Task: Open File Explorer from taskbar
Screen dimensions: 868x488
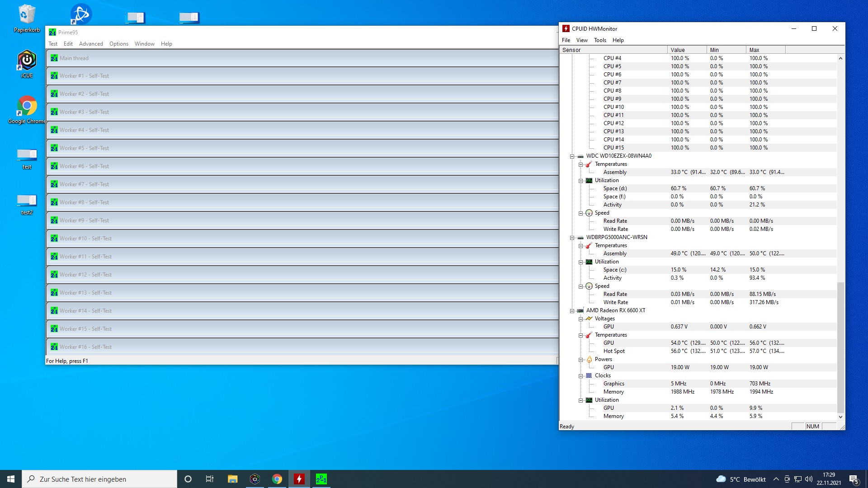Action: tap(232, 479)
